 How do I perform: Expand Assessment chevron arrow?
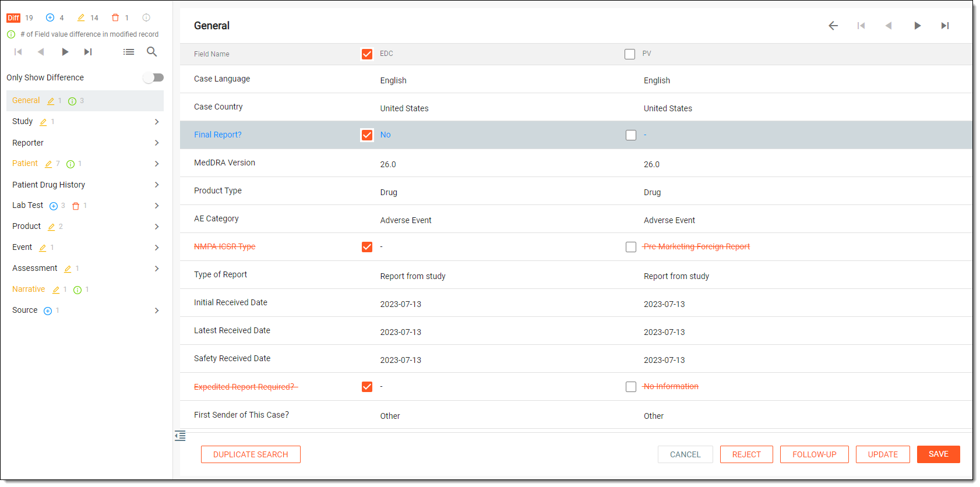pyautogui.click(x=157, y=269)
